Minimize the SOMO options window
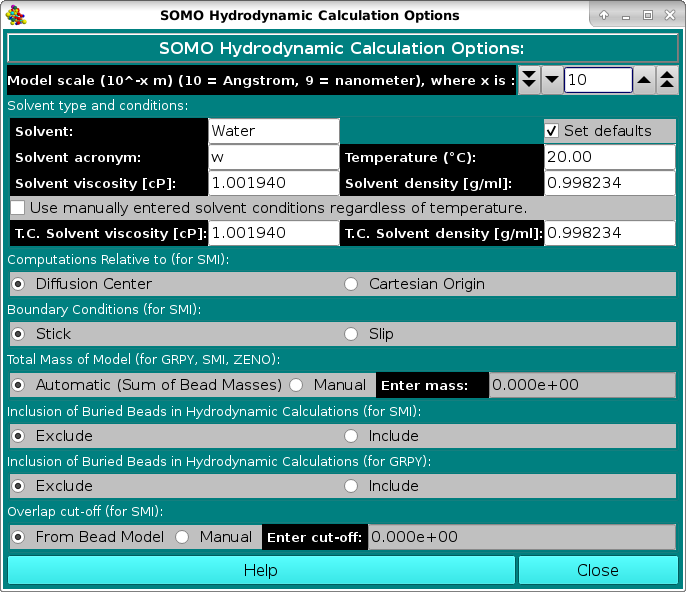This screenshot has width=686, height=592. pyautogui.click(x=626, y=17)
